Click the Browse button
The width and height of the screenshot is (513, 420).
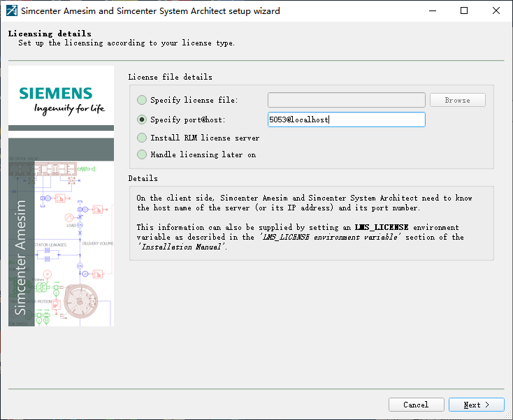pos(457,100)
